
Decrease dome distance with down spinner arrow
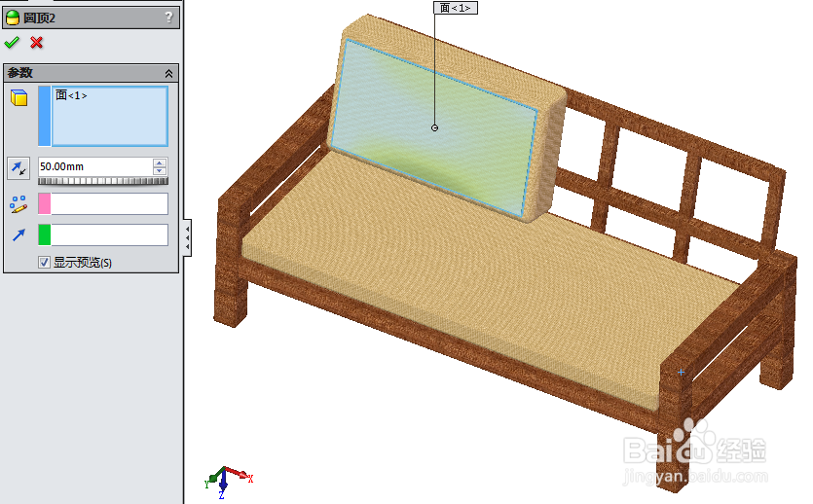coord(160,171)
